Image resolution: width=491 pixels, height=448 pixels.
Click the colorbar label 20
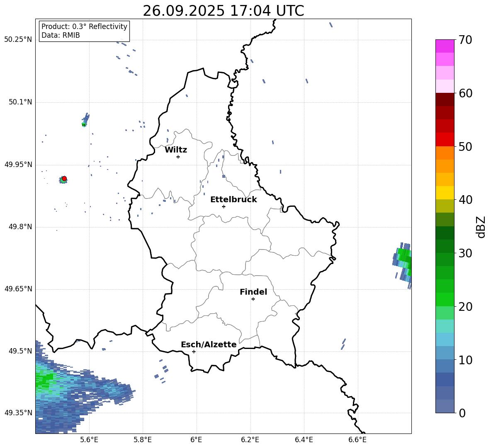point(465,307)
